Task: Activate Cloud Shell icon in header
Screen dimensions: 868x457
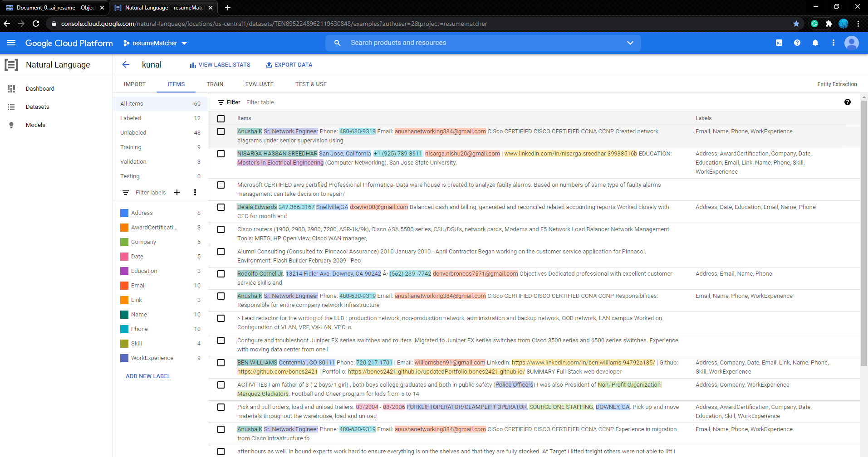Action: (779, 43)
